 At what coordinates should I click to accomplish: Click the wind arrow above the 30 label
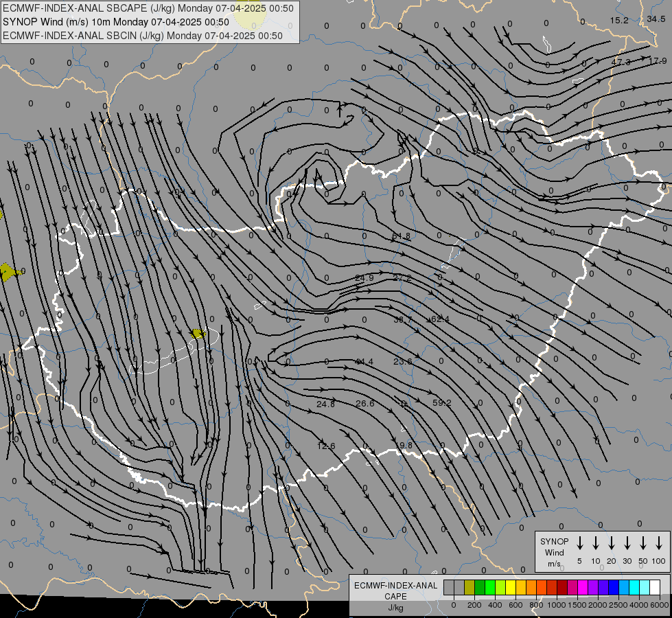coord(627,543)
